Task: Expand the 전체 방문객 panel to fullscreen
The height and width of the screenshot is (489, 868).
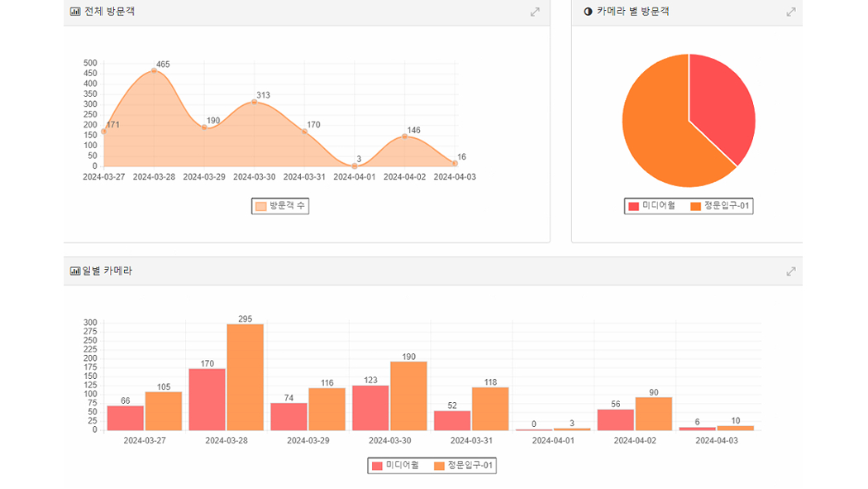Action: tap(535, 12)
